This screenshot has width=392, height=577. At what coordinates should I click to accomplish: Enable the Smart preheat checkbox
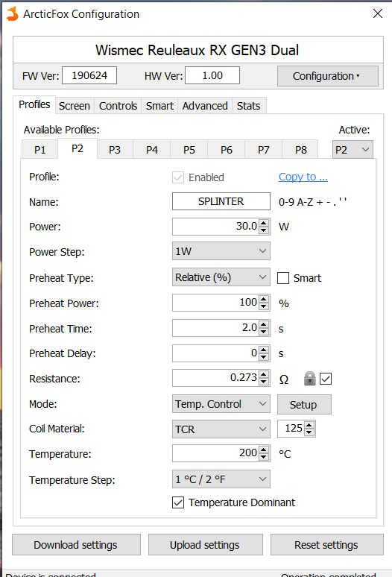coord(282,278)
